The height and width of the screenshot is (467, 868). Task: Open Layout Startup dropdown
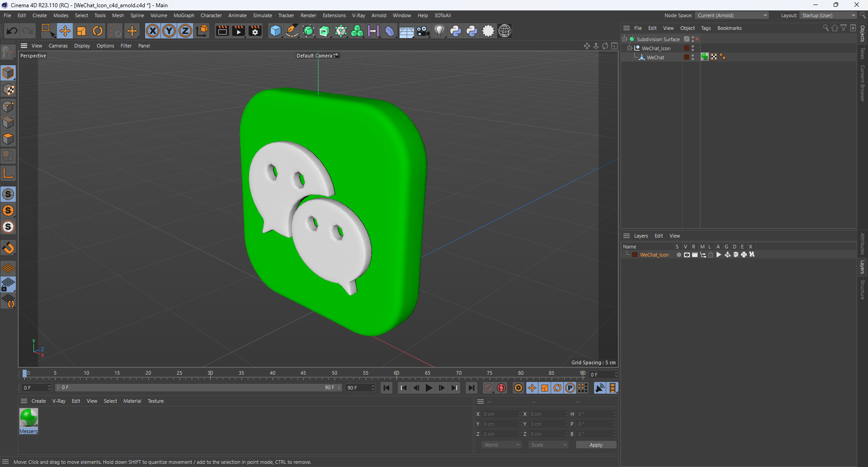click(828, 15)
